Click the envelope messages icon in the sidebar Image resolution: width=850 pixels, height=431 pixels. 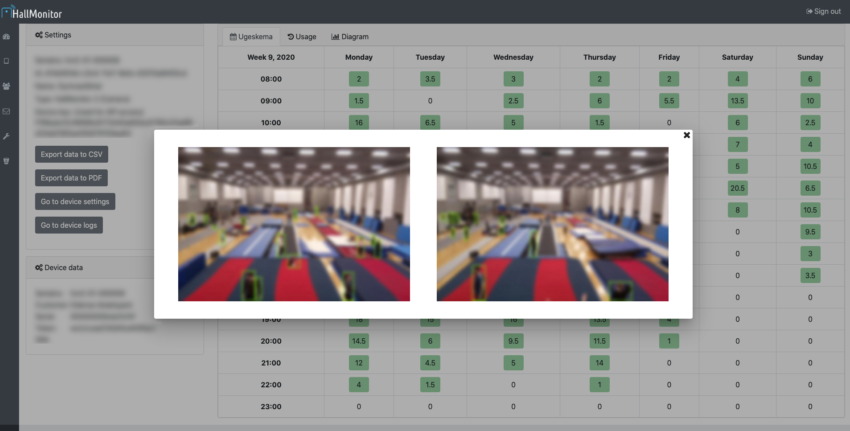coord(7,111)
